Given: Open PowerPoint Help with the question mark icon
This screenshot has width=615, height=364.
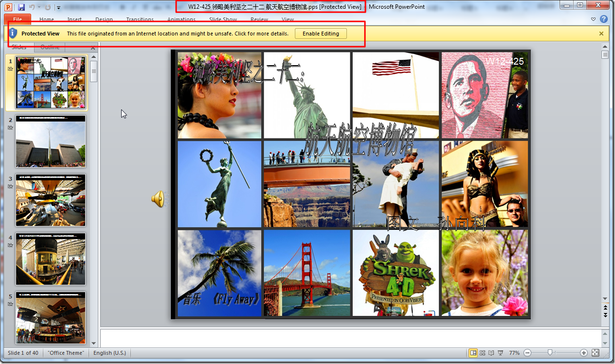Looking at the screenshot, I should click(x=604, y=19).
